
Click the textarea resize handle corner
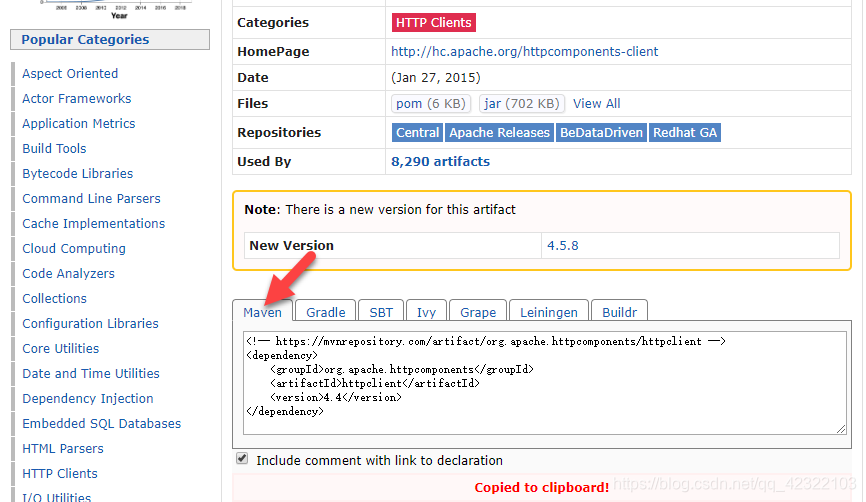click(x=841, y=429)
